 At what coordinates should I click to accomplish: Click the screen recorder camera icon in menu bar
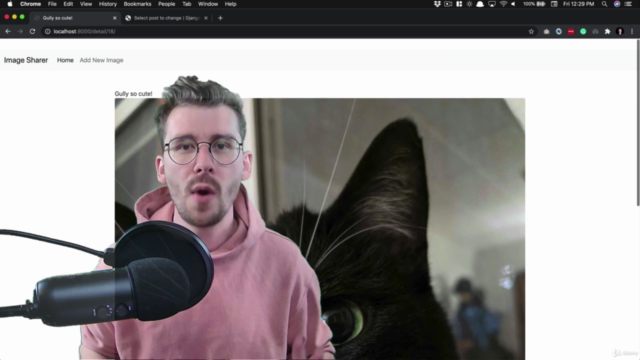pos(448,4)
